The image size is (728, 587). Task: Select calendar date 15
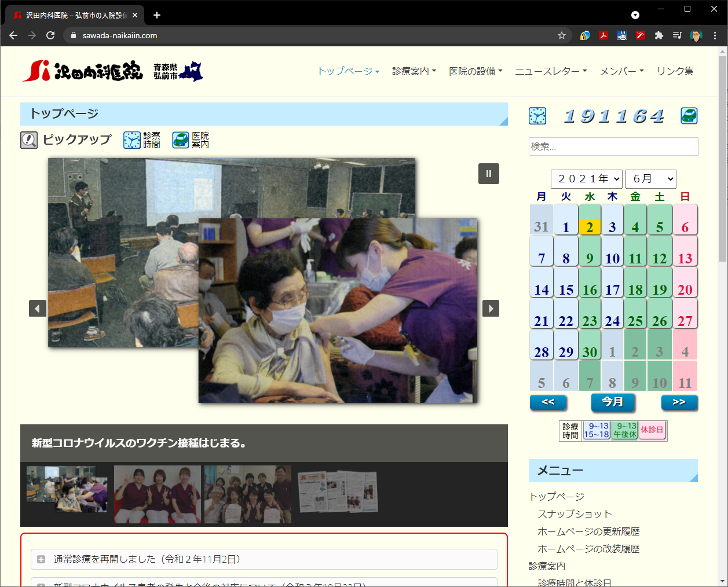(566, 282)
